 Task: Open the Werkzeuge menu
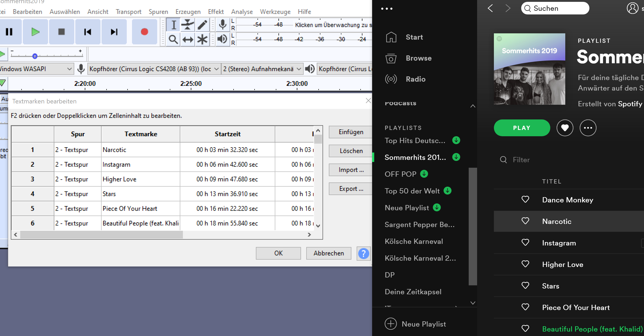[x=275, y=12]
